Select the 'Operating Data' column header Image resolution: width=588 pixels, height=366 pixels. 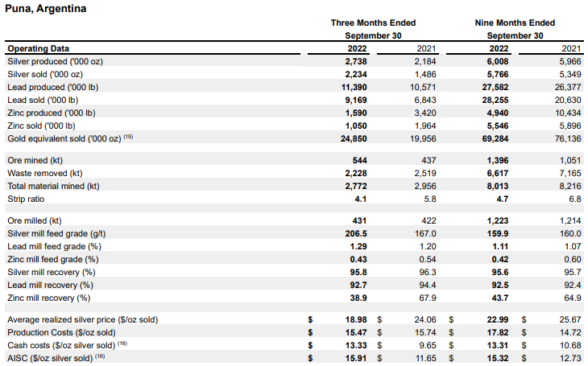pos(38,48)
